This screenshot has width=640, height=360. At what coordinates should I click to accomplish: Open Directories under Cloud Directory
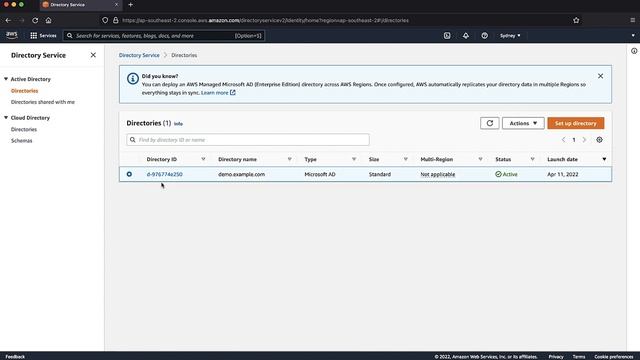(24, 129)
